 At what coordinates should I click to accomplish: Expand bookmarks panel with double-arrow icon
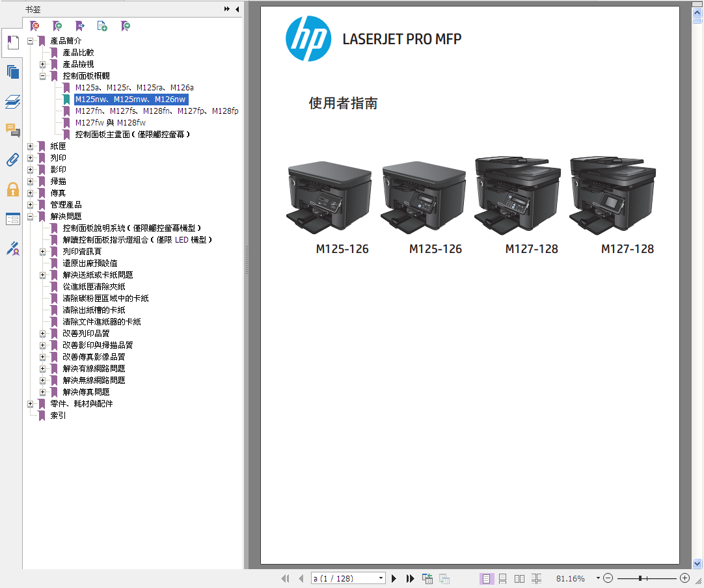tap(226, 9)
